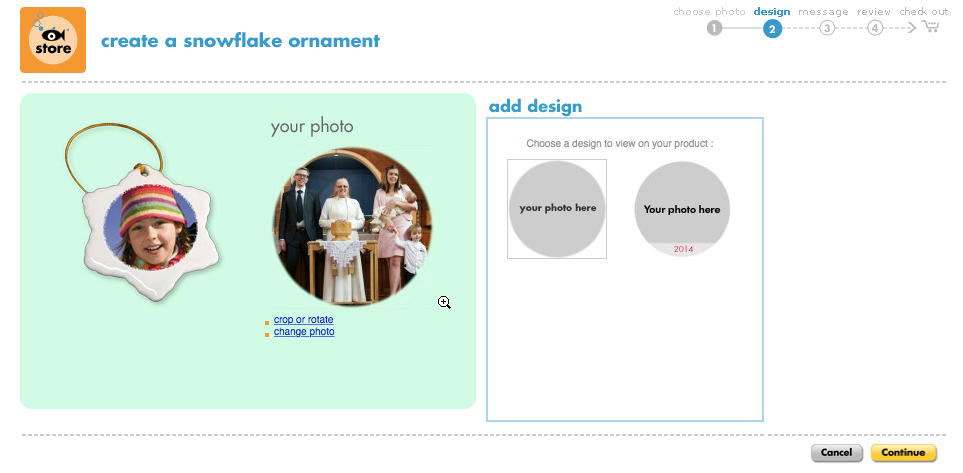Click the 'your photo' label
This screenshot has width=963, height=473.
coord(312,127)
